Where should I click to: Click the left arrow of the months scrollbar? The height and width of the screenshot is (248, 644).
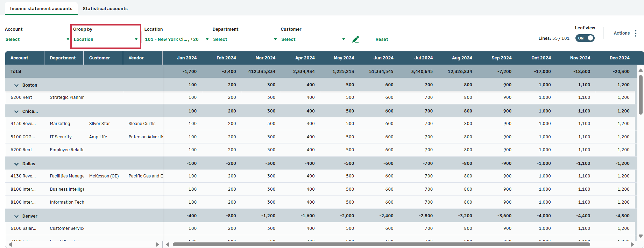tap(168, 245)
